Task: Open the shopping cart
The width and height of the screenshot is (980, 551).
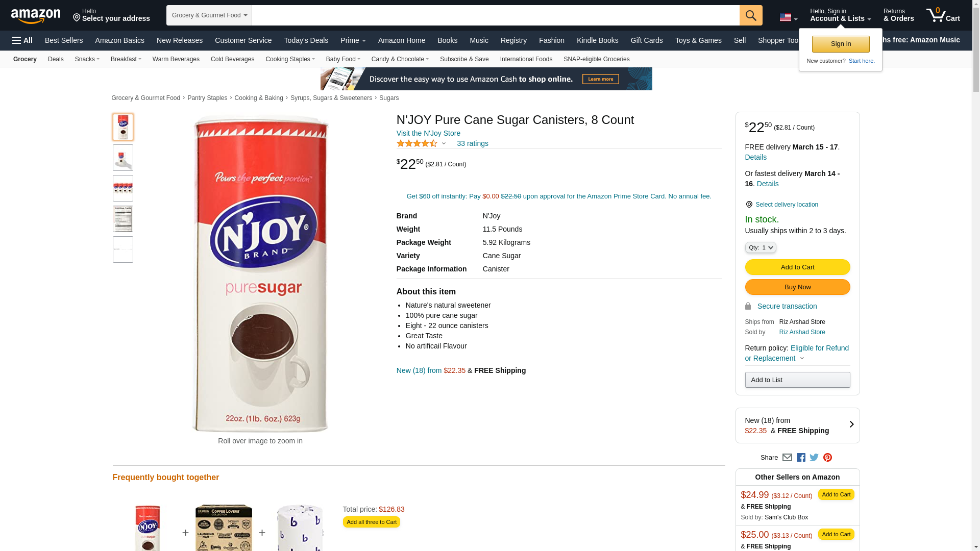Action: 943,15
